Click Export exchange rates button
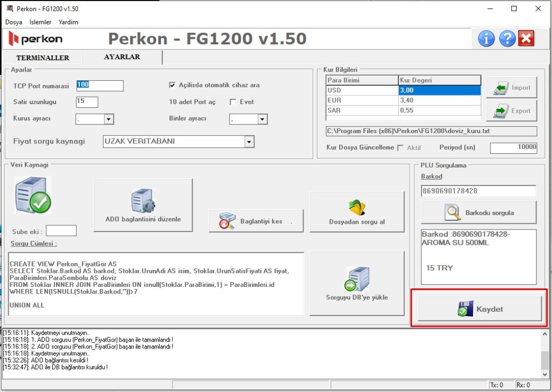The height and width of the screenshot is (392, 552). pos(512,111)
